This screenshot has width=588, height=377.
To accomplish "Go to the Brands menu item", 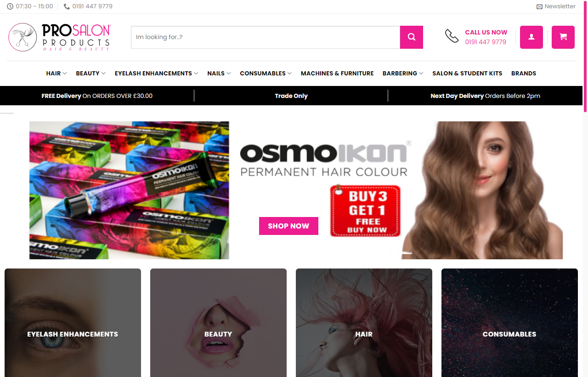I will click(524, 73).
